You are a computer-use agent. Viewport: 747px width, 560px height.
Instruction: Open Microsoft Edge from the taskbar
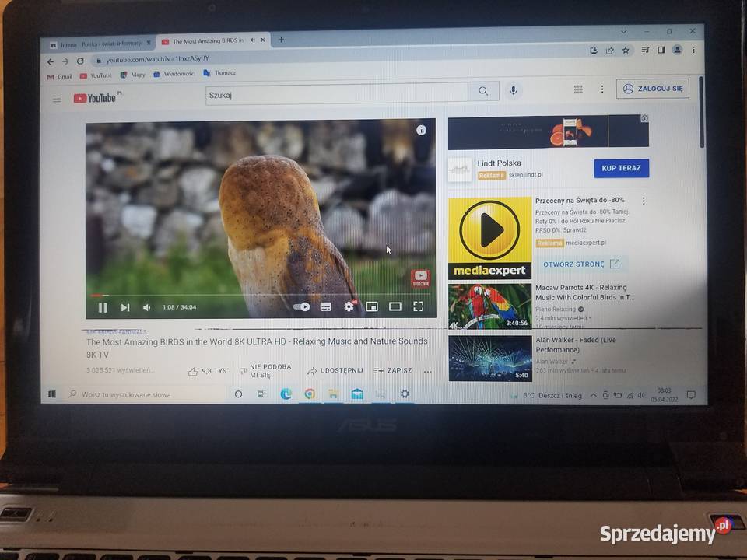point(286,394)
